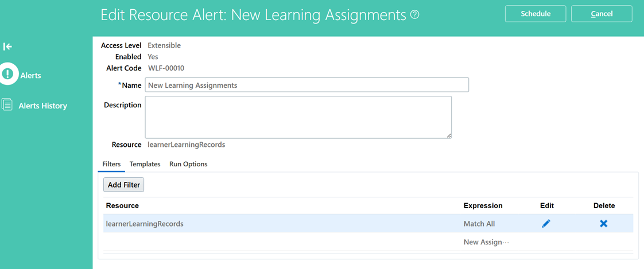644x269 pixels.
Task: Switch to the Templates tab
Action: coord(145,164)
